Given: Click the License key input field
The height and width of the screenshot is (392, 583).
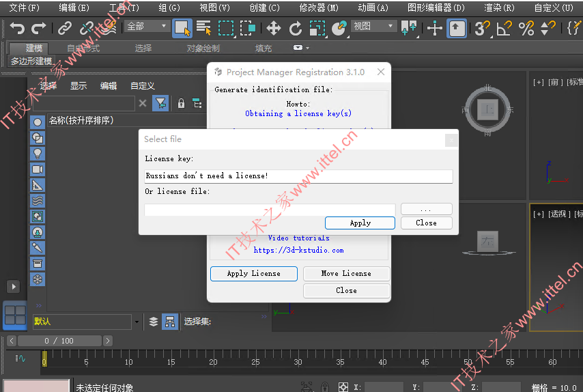Looking at the screenshot, I should click(x=298, y=176).
